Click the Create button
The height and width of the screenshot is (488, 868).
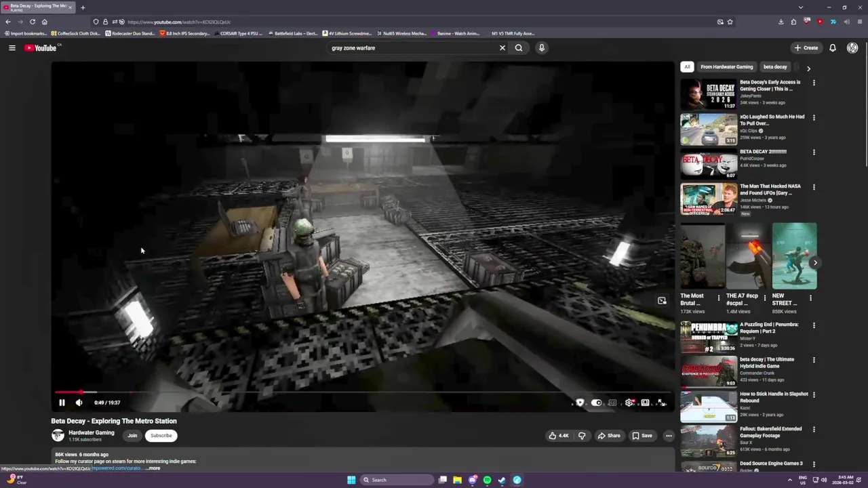pyautogui.click(x=806, y=47)
